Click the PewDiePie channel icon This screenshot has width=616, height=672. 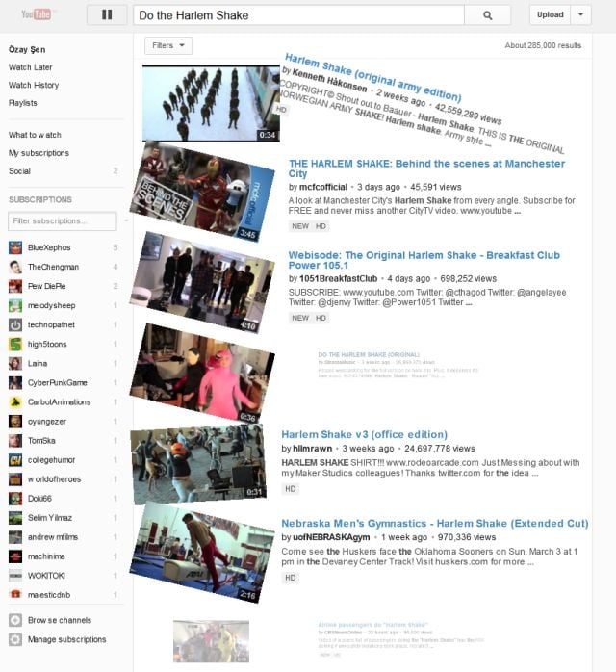(x=15, y=286)
